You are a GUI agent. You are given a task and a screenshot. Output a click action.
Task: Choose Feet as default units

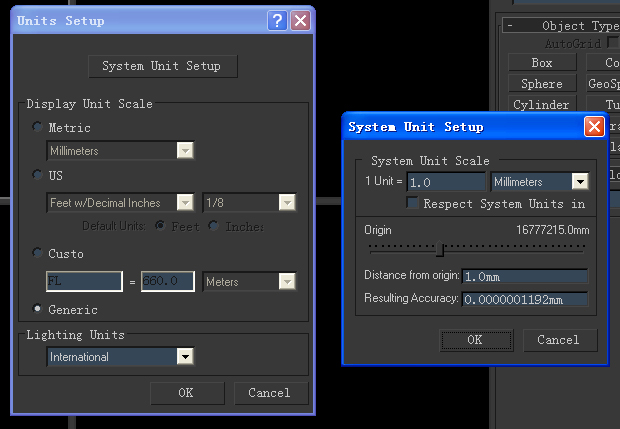tap(160, 226)
